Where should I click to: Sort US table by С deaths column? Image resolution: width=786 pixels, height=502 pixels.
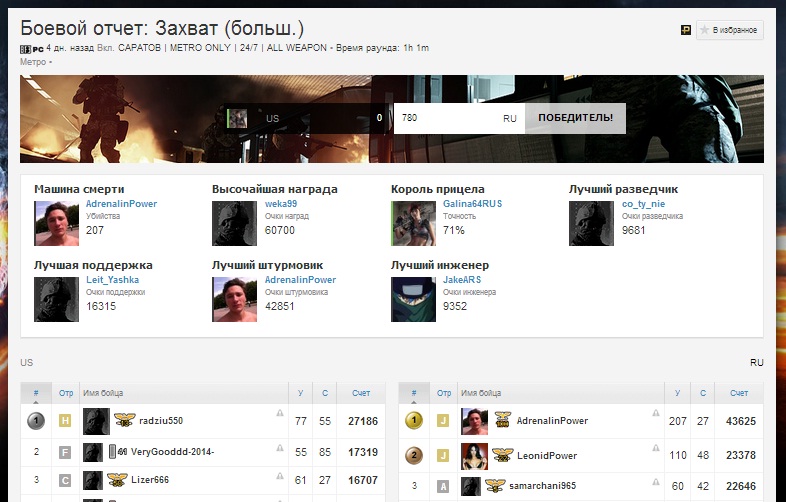coord(325,394)
